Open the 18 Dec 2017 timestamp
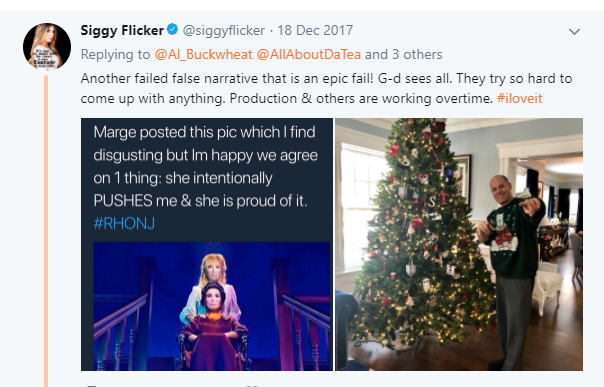 coord(315,30)
